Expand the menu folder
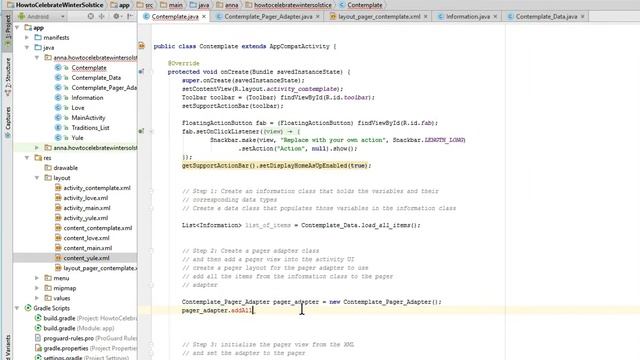 [x=37, y=278]
